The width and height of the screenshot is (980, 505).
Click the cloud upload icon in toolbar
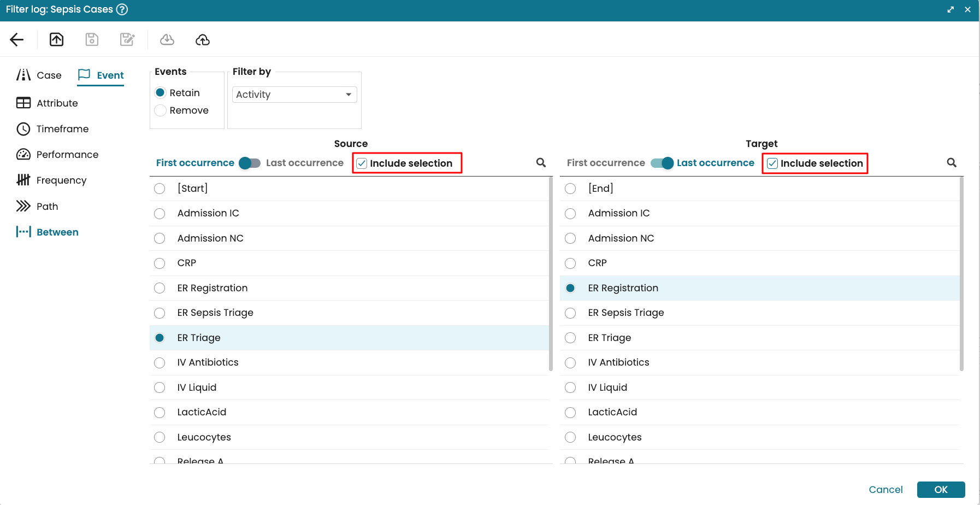(x=203, y=39)
